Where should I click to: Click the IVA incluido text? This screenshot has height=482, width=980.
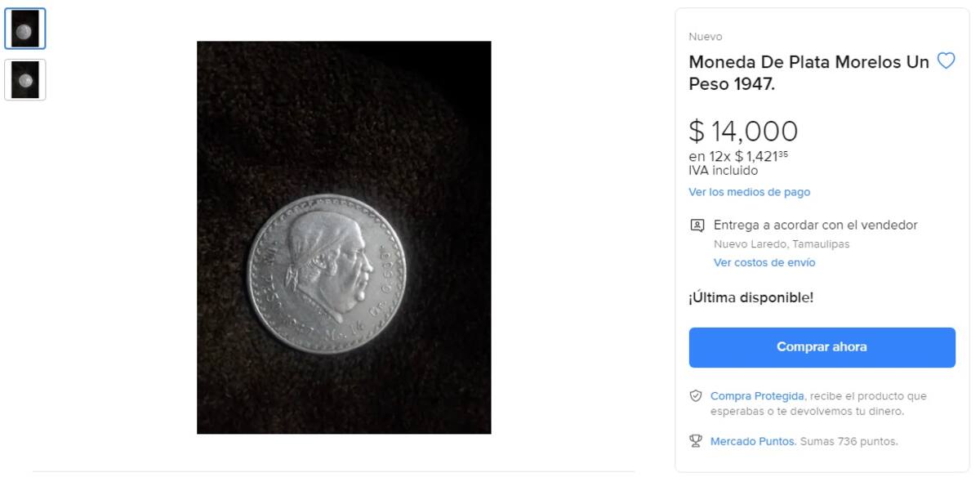(x=723, y=171)
